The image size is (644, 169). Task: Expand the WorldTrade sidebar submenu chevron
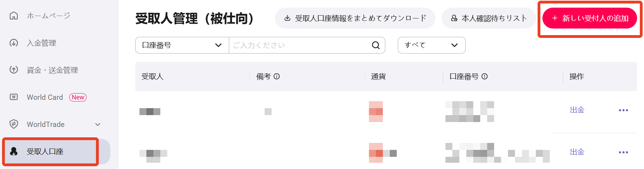coord(98,124)
